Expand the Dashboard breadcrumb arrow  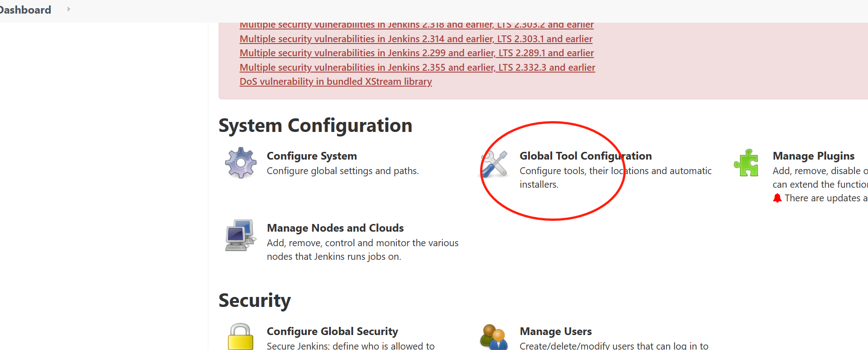(x=69, y=9)
